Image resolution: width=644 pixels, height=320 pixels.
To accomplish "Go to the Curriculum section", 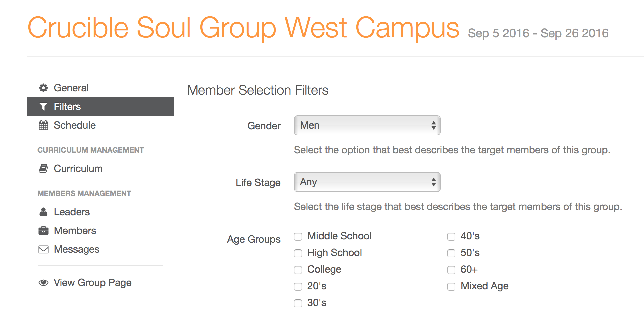I will click(78, 169).
